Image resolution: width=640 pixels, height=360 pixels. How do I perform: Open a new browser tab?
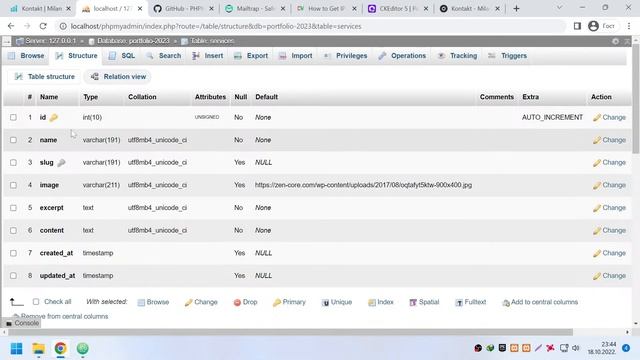(x=516, y=9)
